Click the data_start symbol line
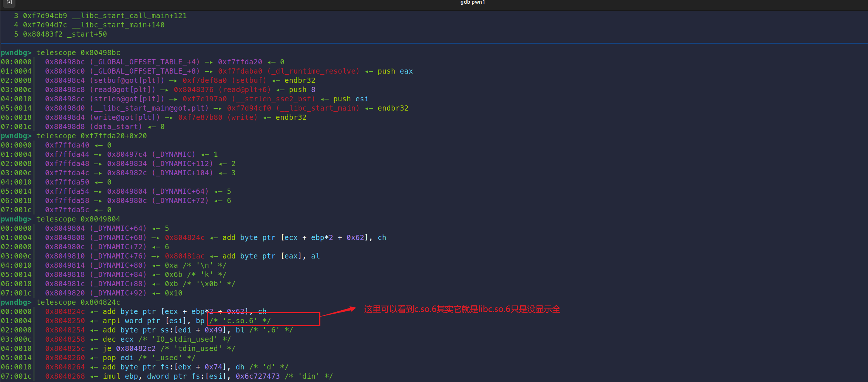The image size is (868, 382). tap(116, 126)
